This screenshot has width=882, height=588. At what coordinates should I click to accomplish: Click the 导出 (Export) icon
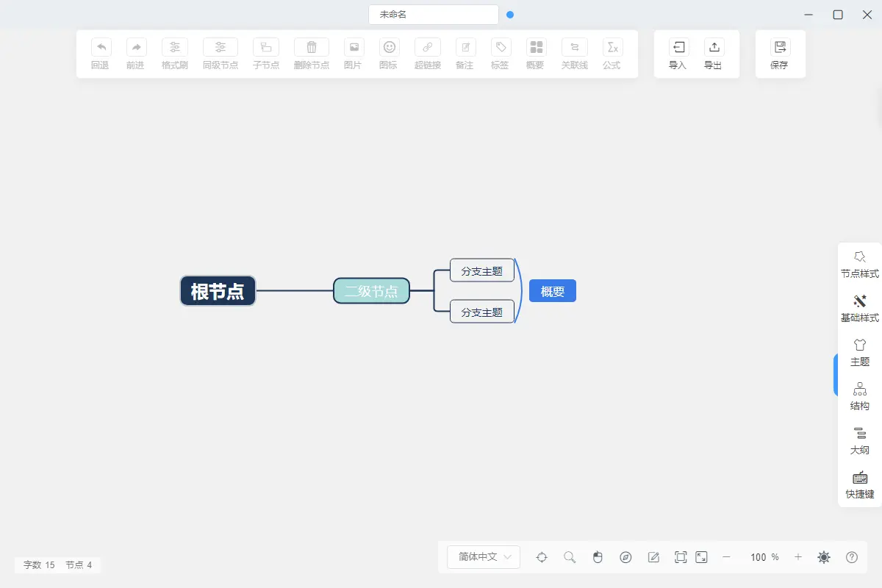click(713, 48)
